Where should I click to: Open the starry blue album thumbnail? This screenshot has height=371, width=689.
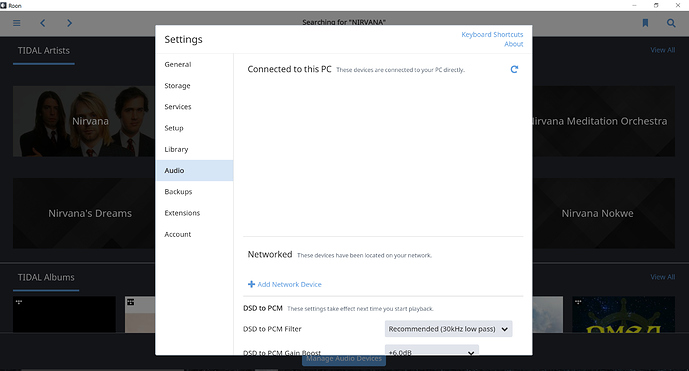(x=624, y=314)
